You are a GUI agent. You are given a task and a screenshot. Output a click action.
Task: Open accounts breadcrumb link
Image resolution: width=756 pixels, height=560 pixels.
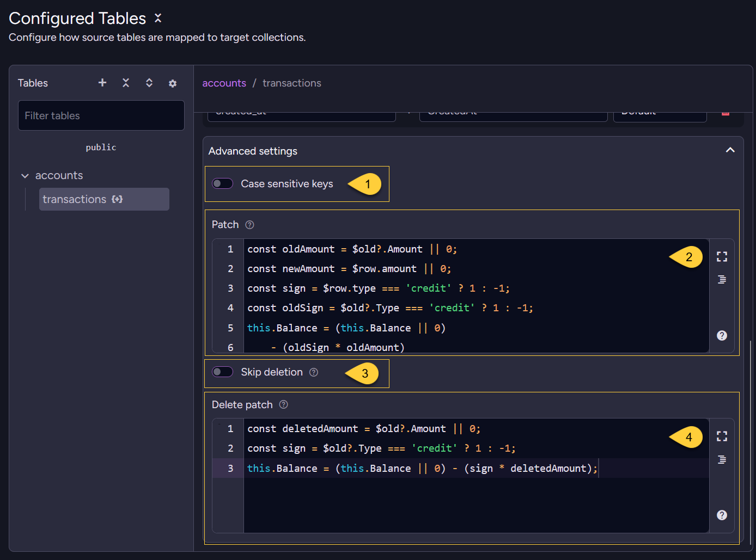coord(224,83)
